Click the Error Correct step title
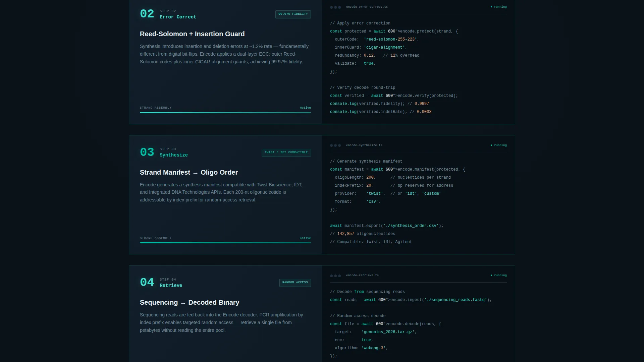The width and height of the screenshot is (644, 362). (178, 17)
